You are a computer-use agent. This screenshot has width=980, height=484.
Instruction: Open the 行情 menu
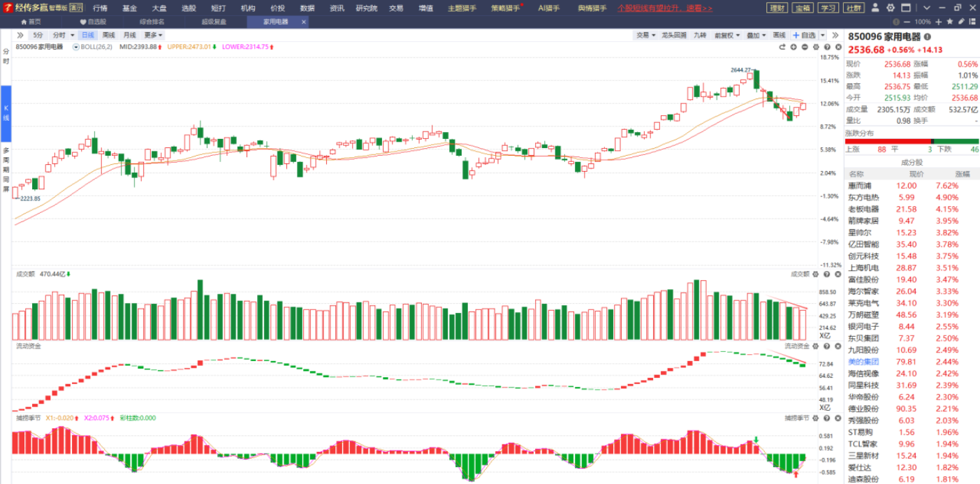click(x=101, y=8)
